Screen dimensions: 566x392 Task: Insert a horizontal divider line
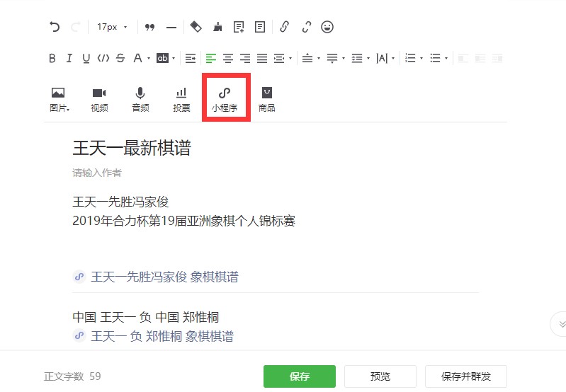pos(171,28)
